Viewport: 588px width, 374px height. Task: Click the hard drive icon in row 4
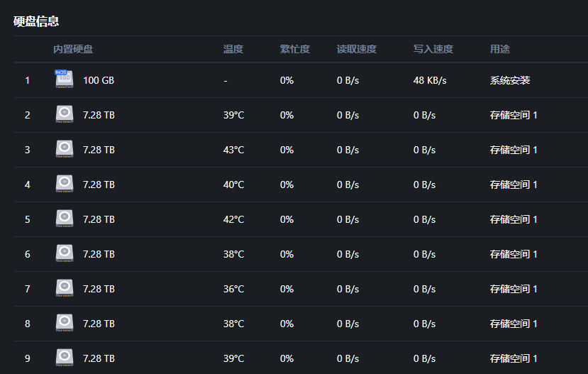[65, 184]
